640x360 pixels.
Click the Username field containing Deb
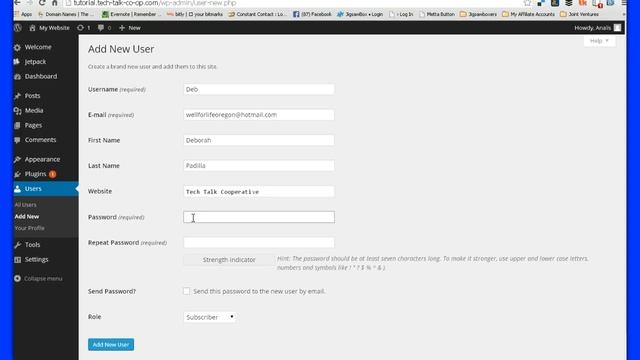click(x=259, y=89)
